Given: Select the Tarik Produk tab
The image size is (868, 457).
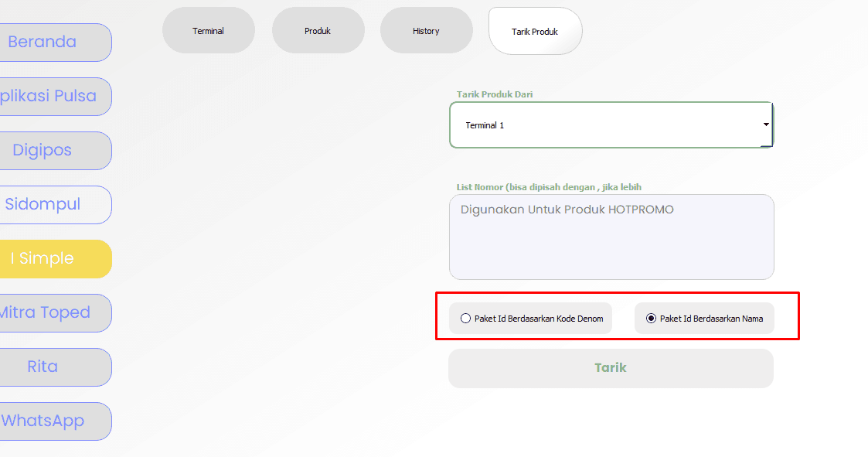Looking at the screenshot, I should 535,32.
